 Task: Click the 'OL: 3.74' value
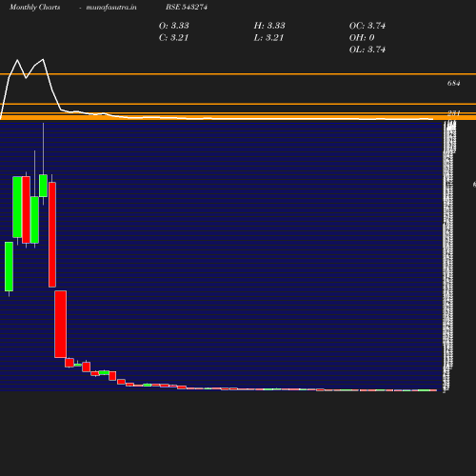point(367,50)
